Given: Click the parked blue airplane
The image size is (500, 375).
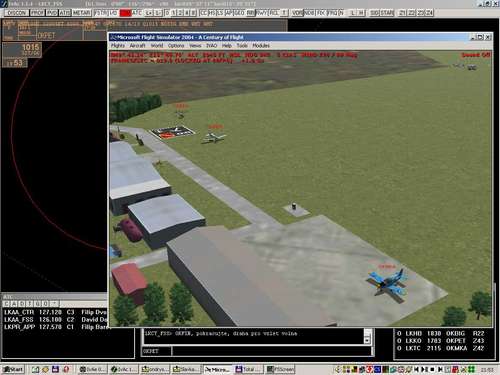Looking at the screenshot, I should pos(389,283).
